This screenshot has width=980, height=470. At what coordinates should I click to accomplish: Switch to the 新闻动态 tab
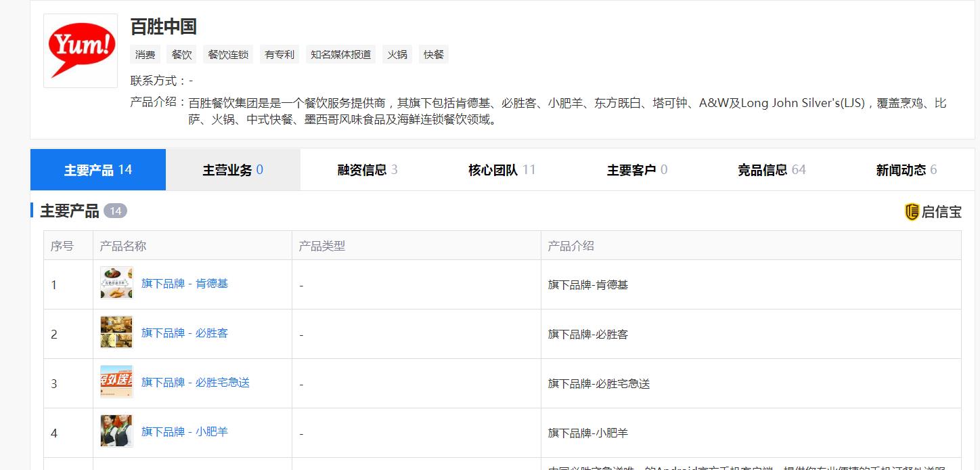(907, 170)
